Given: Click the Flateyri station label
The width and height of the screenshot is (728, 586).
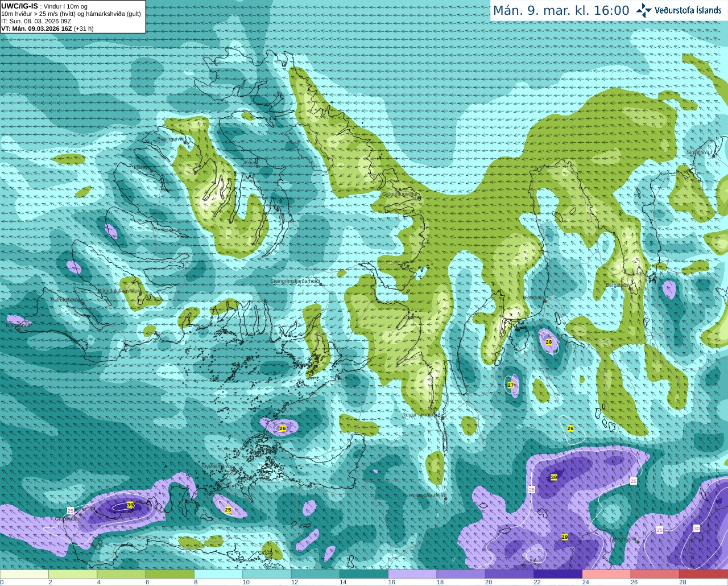Looking at the screenshot, I should tap(142, 167).
